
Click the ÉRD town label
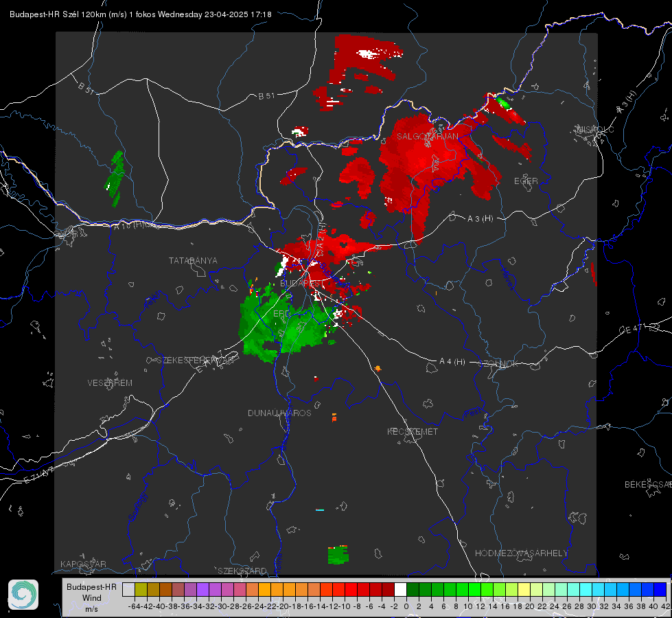click(281, 314)
